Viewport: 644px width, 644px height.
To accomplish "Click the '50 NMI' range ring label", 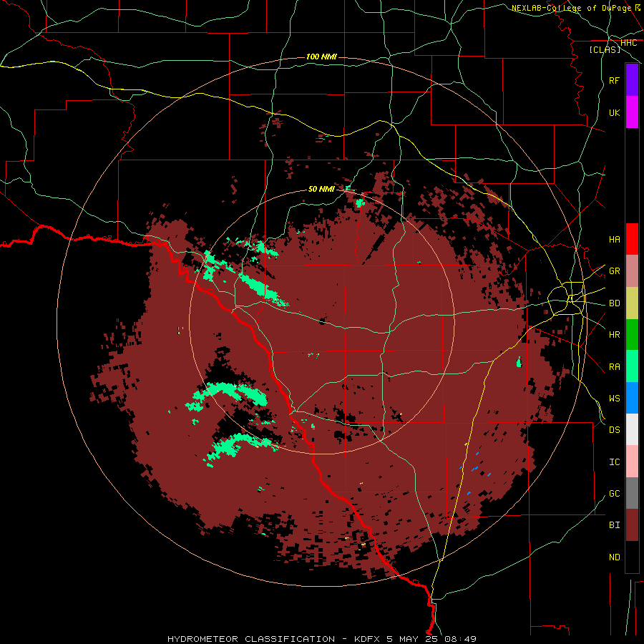I will [x=321, y=189].
